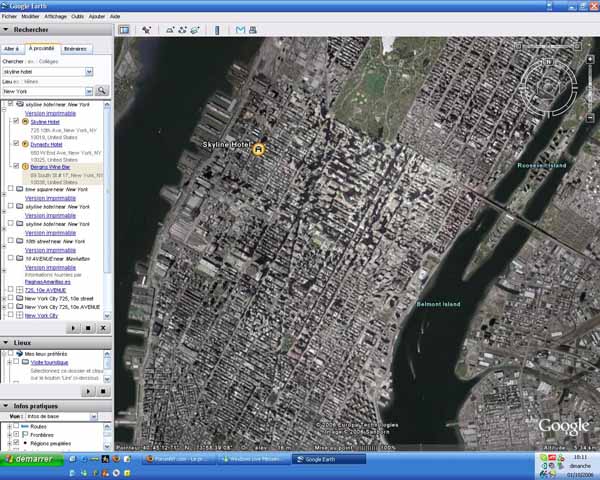Click the Routes layer road icon
The height and width of the screenshot is (480, 600).
click(x=25, y=426)
